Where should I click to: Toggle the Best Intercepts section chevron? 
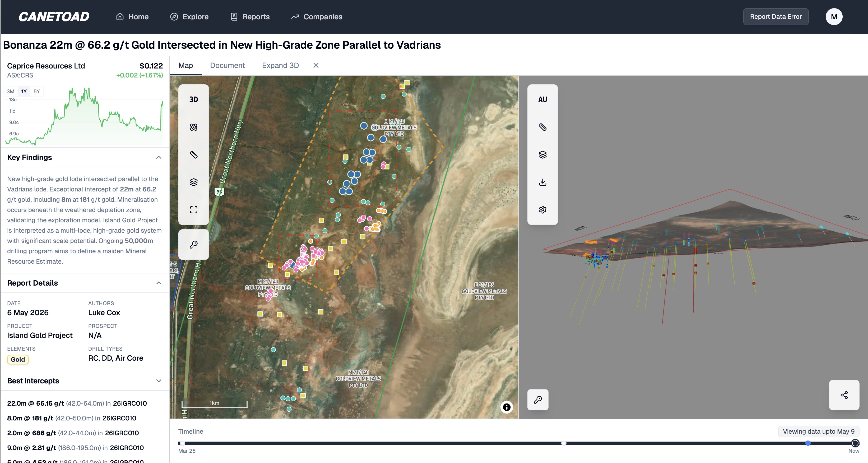pyautogui.click(x=159, y=381)
